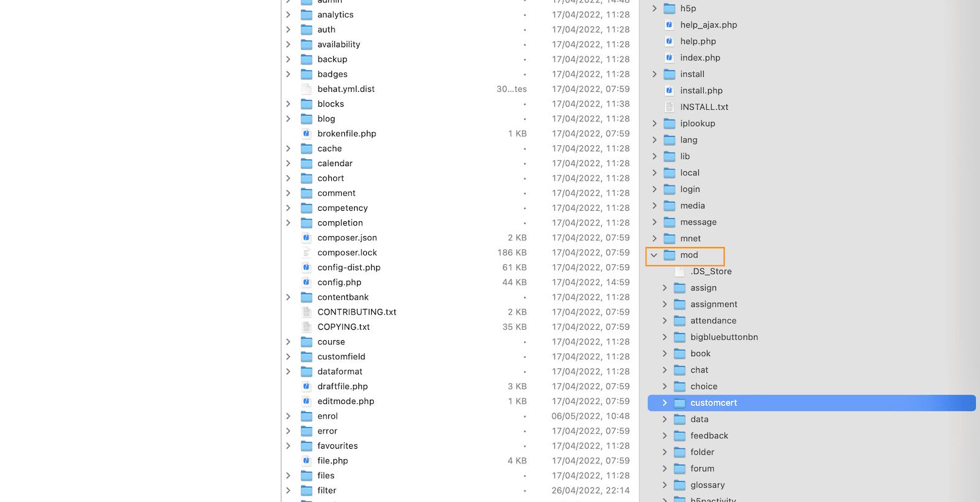
Task: Expand the attendance folder
Action: click(665, 321)
